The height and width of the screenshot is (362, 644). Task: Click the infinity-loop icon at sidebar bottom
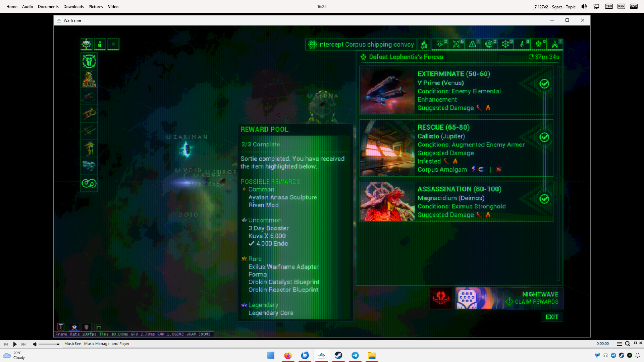point(89,183)
